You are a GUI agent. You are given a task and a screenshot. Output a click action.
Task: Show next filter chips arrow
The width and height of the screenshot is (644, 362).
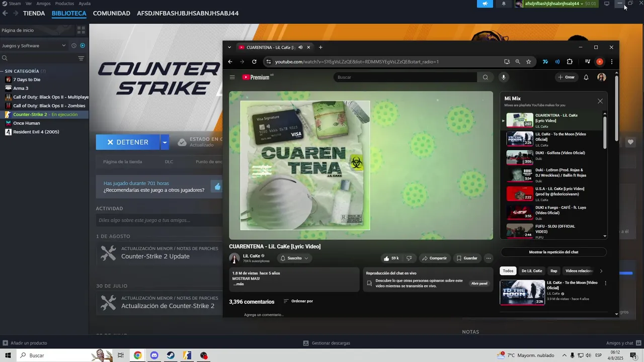point(601,271)
